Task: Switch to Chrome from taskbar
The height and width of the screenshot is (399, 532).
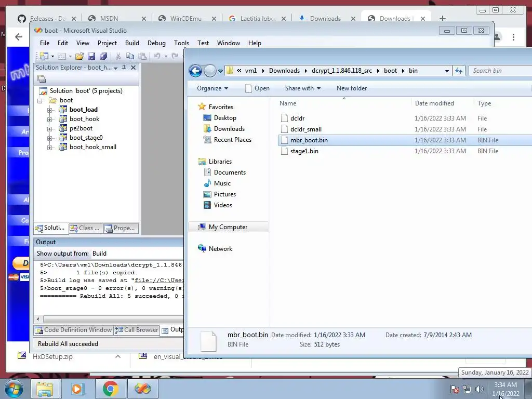Action: pos(110,389)
